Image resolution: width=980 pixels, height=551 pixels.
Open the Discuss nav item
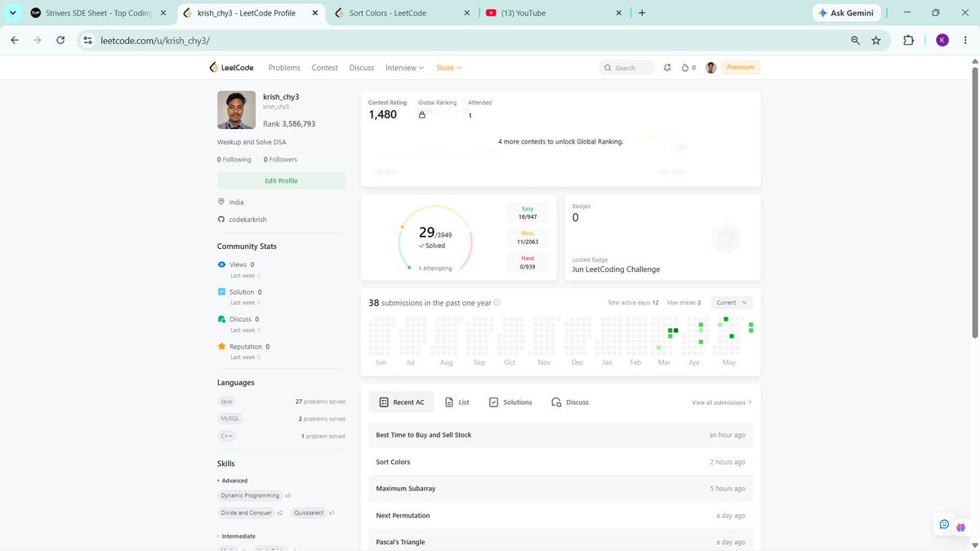pos(362,68)
